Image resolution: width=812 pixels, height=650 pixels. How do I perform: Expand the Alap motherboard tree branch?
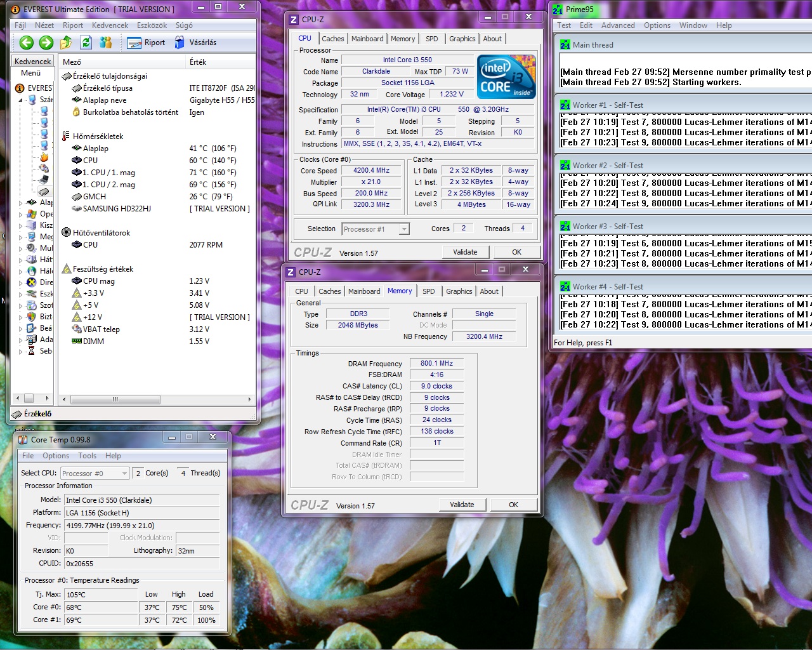pos(20,203)
